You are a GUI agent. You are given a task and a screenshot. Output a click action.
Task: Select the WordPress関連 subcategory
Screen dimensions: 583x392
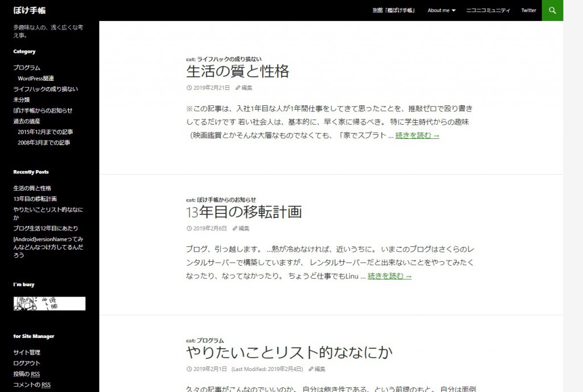pos(36,79)
